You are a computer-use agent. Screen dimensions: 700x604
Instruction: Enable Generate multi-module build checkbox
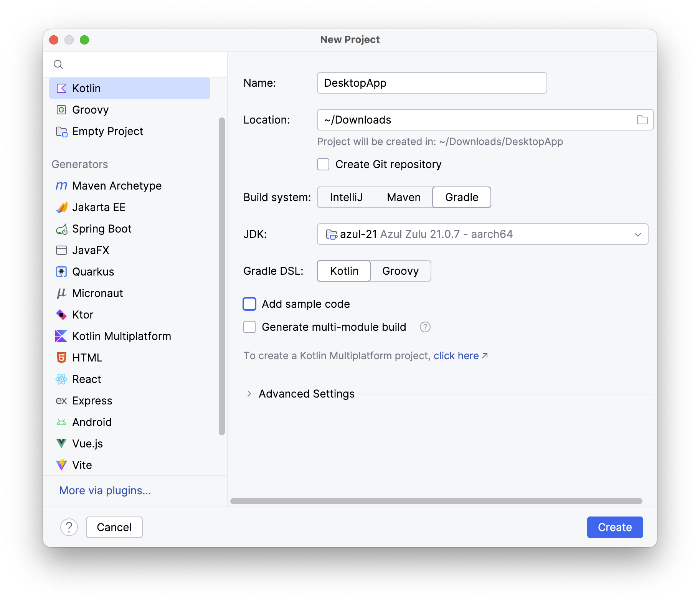tap(249, 327)
